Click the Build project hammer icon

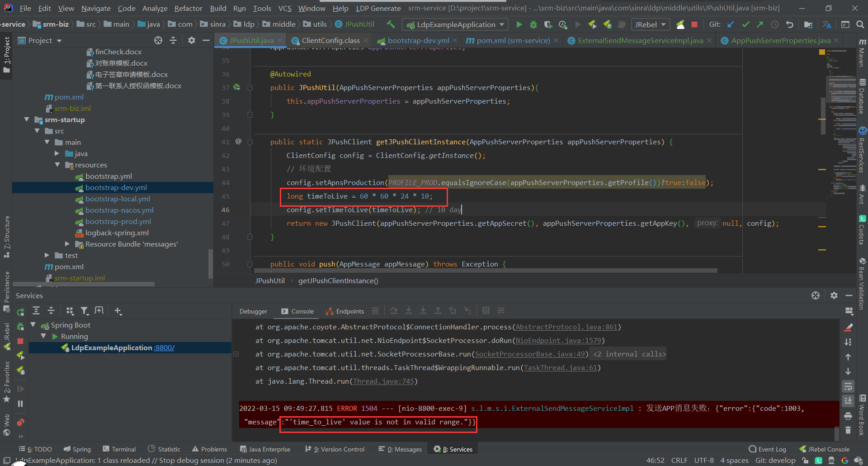coord(391,24)
